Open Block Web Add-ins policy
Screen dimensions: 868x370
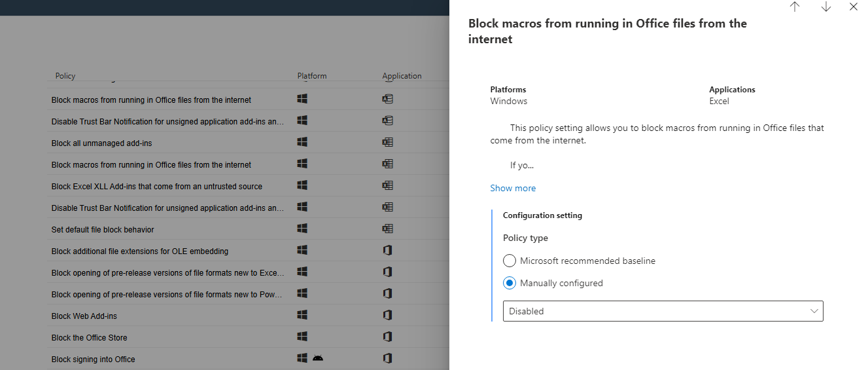click(x=84, y=316)
